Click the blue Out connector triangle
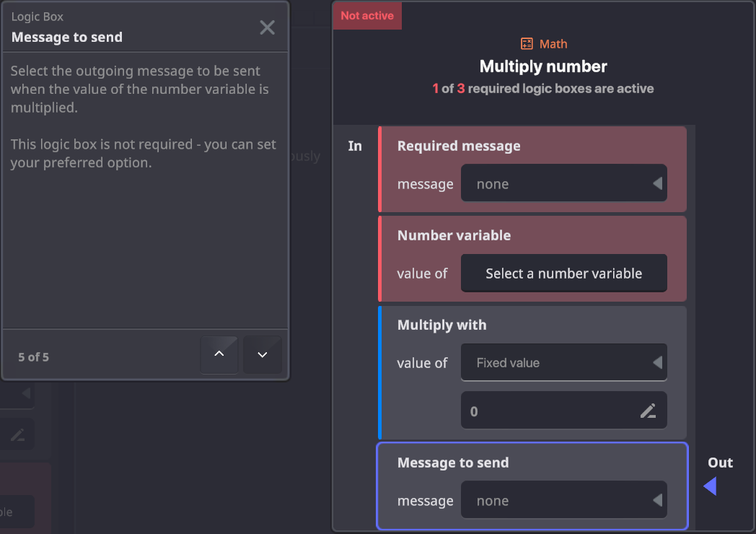This screenshot has width=756, height=534. click(710, 487)
